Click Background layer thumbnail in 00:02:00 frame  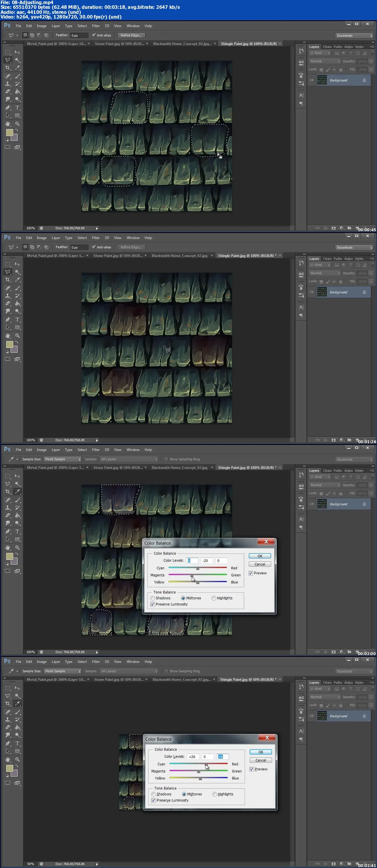coord(322,504)
